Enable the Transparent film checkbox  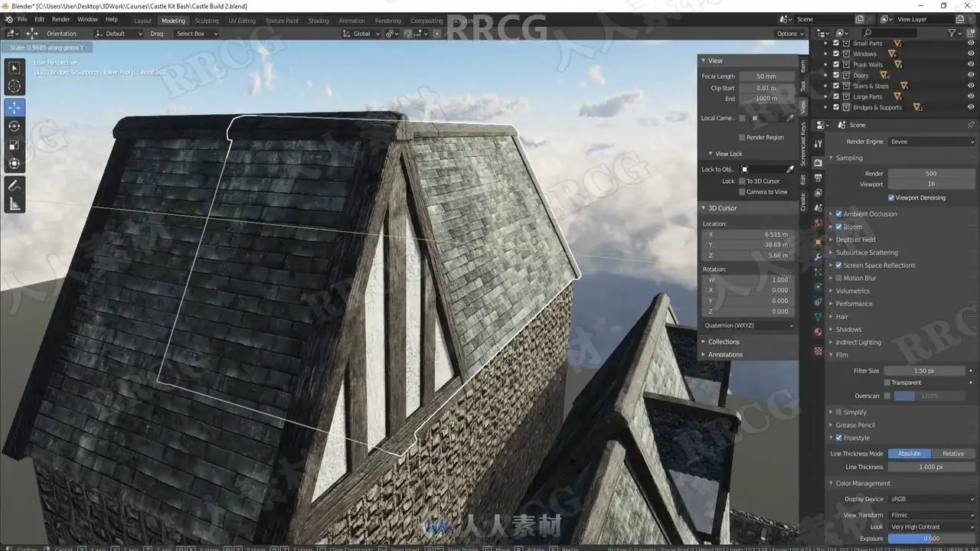click(x=887, y=383)
